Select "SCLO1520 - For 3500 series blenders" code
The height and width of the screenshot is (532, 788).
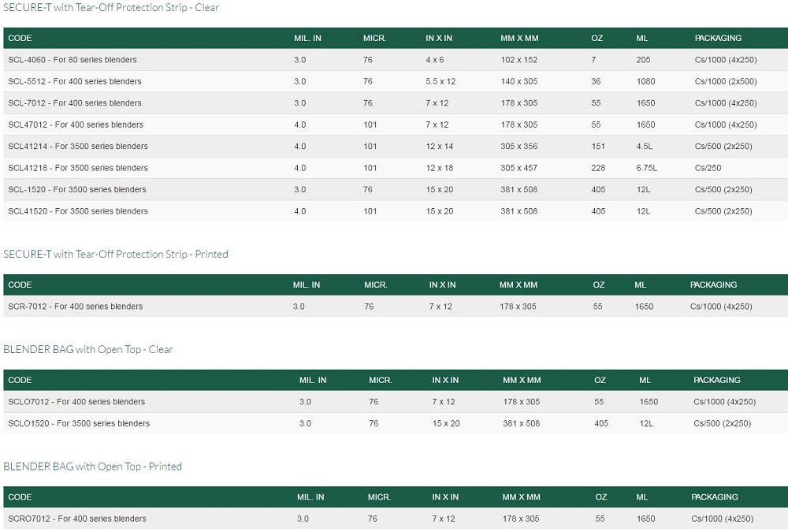pyautogui.click(x=79, y=424)
